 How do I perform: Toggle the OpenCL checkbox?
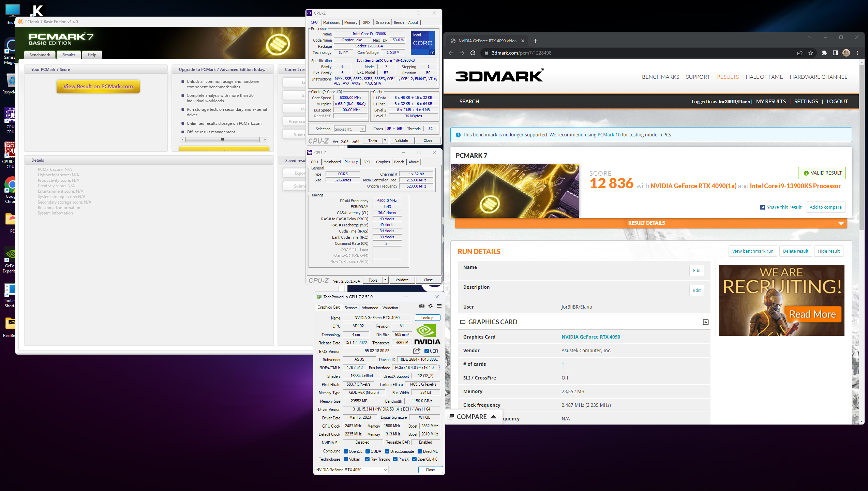346,451
